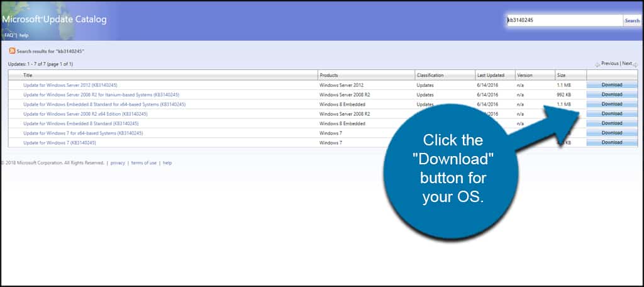Viewport: 644px width, 287px height.
Task: Download Windows Embedded 8 Standard x64-based update
Action: [612, 104]
